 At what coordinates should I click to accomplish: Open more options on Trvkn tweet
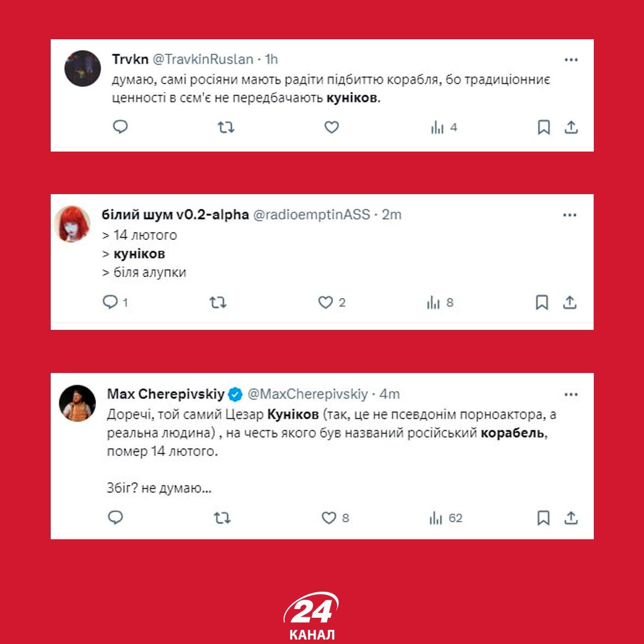click(571, 60)
